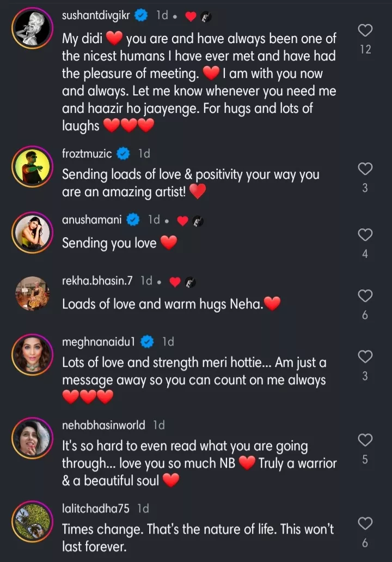View lalitchadha75's profile picture
Image resolution: width=392 pixels, height=562 pixels.
point(32,521)
